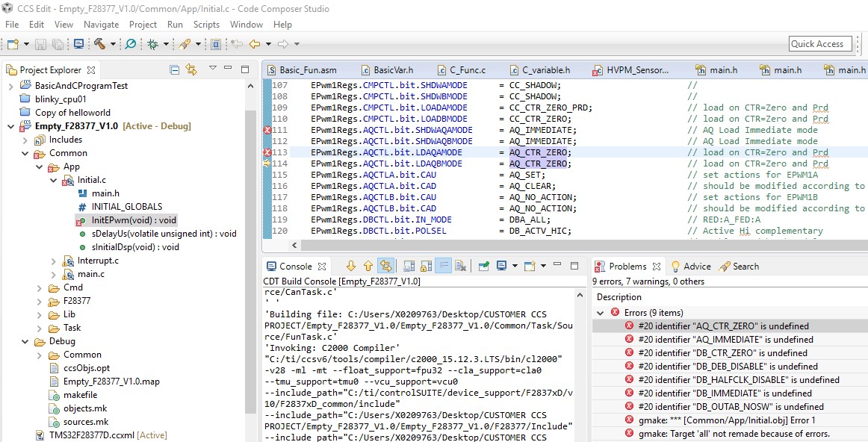Screen dimensions: 868x442
Task: Click Collapse All in Project Explorer
Action: pyautogui.click(x=174, y=69)
